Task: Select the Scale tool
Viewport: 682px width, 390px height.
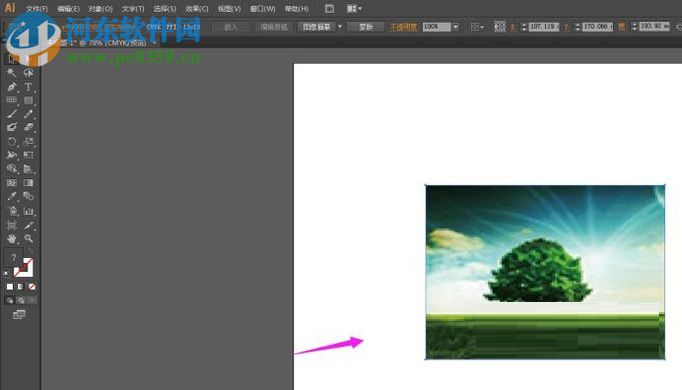Action: (28, 141)
